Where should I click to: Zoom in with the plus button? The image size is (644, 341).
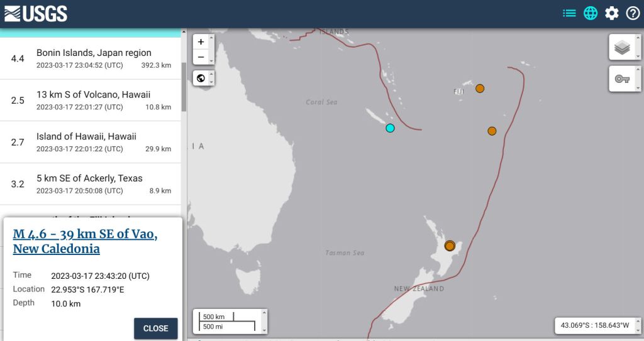coord(201,41)
